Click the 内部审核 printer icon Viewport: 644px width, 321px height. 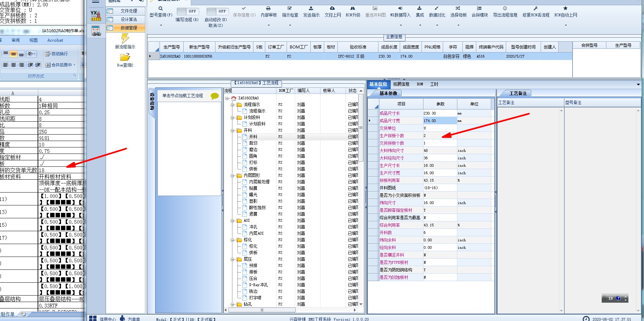[x=269, y=8]
